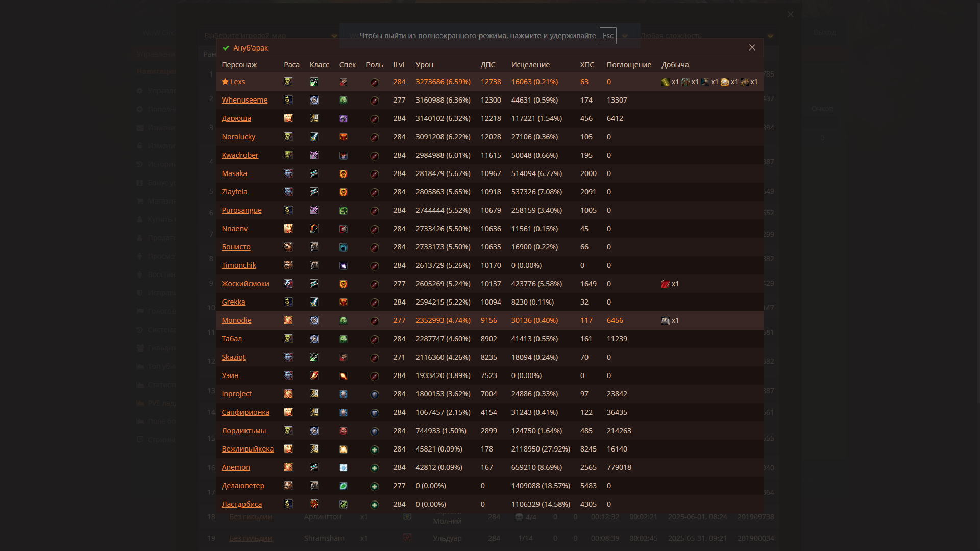Image resolution: width=980 pixels, height=551 pixels.
Task: Click the healer role icon for Вежливыйкека
Action: (375, 449)
